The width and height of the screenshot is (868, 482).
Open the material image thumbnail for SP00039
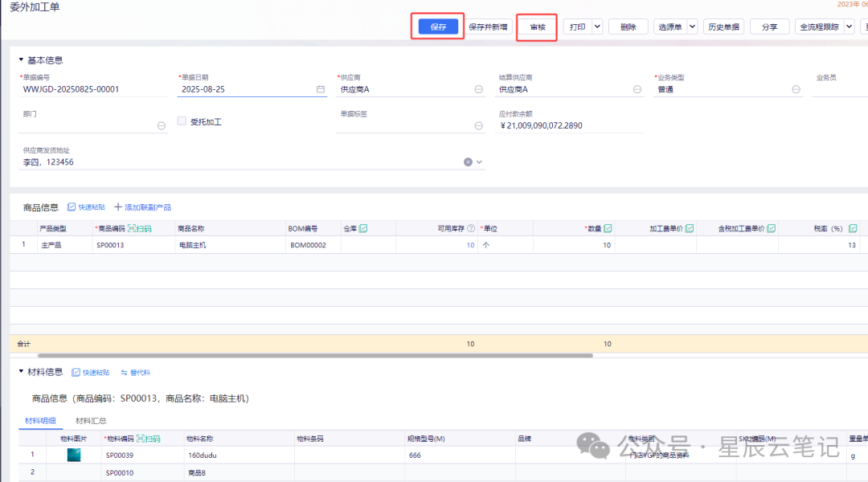(x=74, y=455)
